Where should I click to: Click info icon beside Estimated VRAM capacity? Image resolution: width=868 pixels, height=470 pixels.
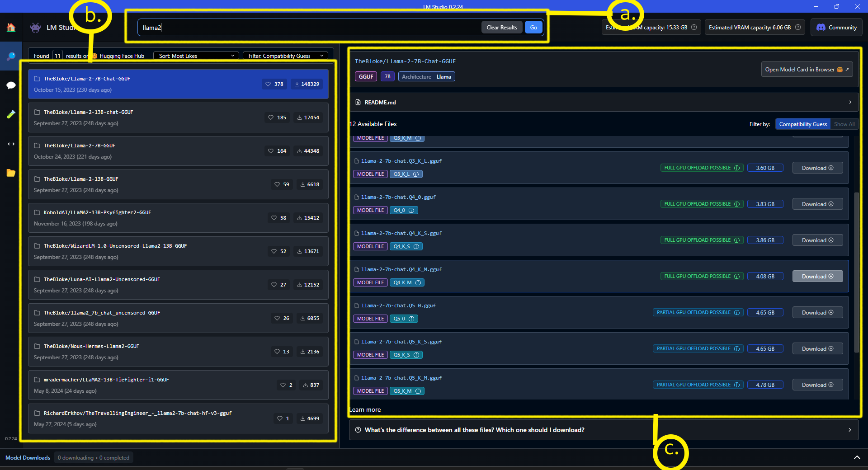[798, 28]
